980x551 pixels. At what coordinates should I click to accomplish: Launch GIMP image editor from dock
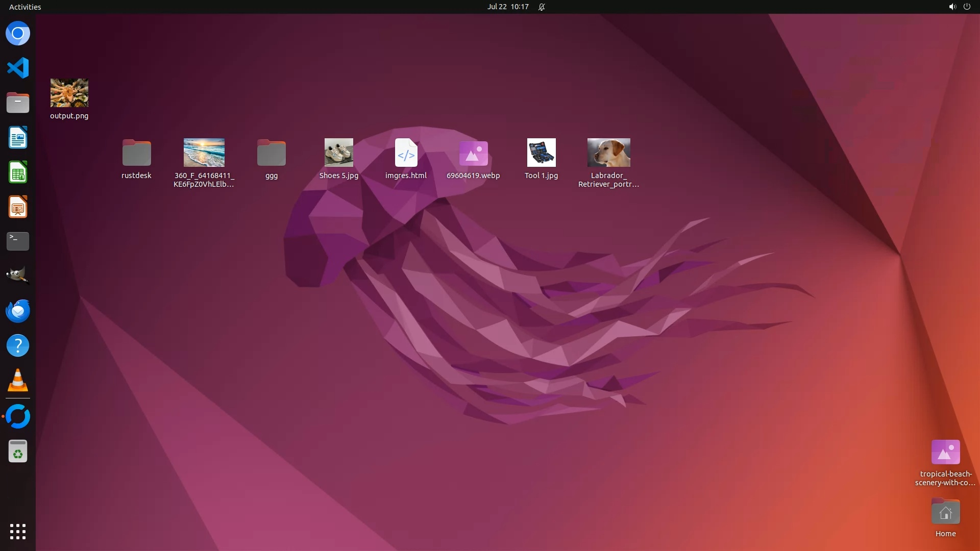pos(18,275)
